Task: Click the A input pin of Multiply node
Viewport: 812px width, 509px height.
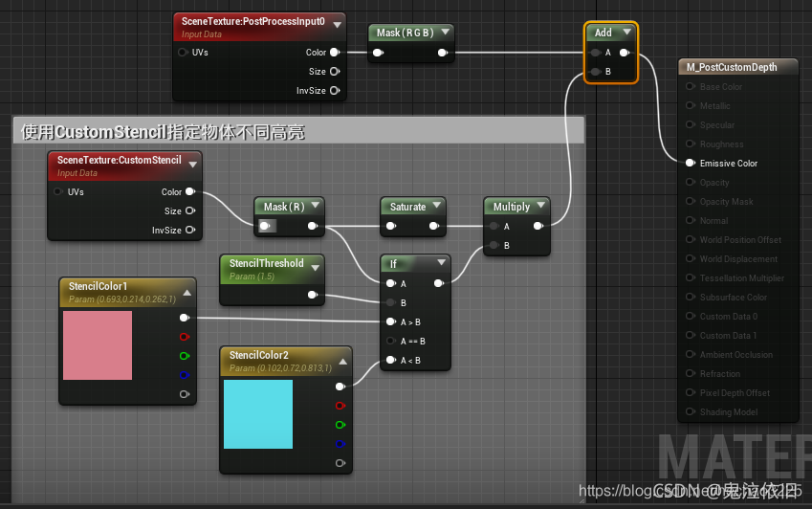Action: [x=494, y=226]
